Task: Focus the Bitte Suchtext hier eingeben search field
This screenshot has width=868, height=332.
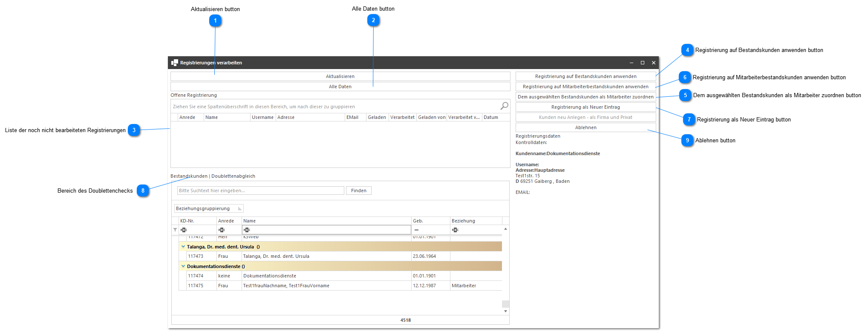Action: coord(260,191)
